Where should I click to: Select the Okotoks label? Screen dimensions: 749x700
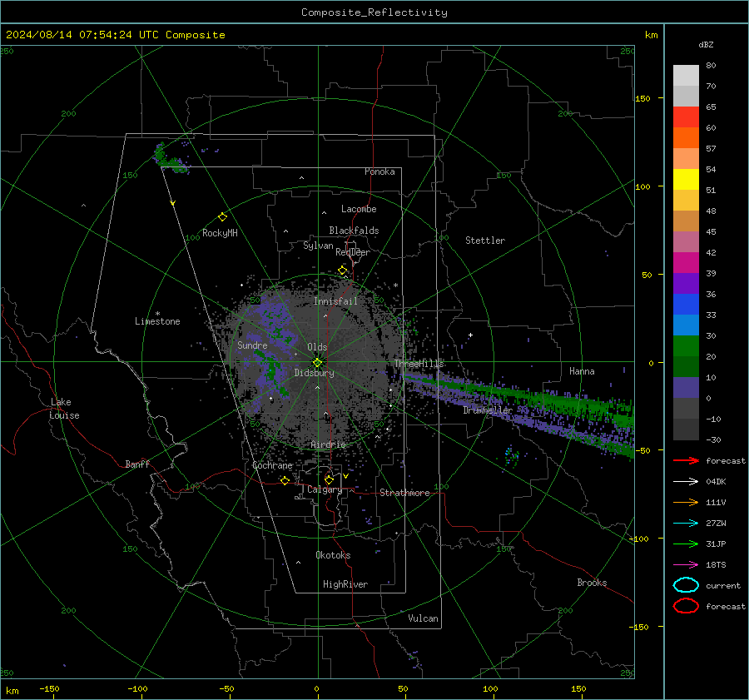333,555
